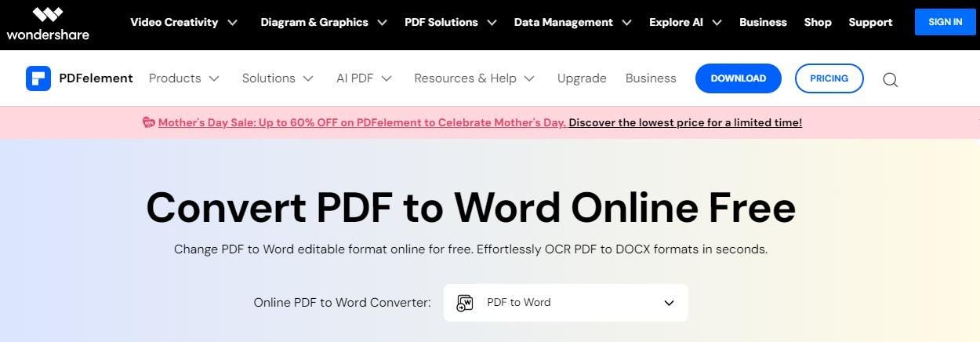The height and width of the screenshot is (342, 980).
Task: Click the Mother's Day sale heart icon
Action: coord(149,122)
